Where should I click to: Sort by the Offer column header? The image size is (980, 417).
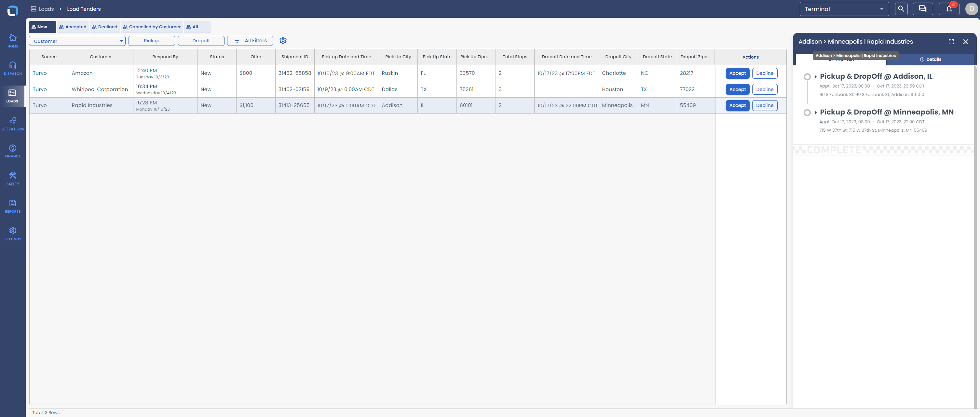tap(256, 57)
